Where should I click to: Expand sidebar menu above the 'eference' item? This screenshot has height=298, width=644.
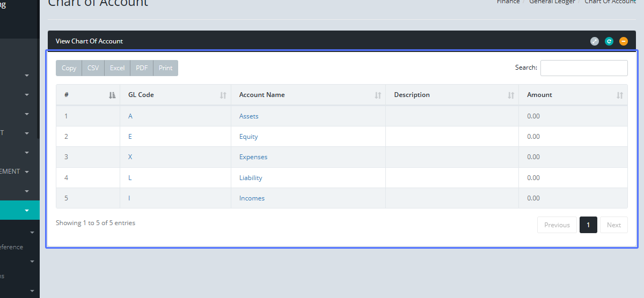(32, 233)
